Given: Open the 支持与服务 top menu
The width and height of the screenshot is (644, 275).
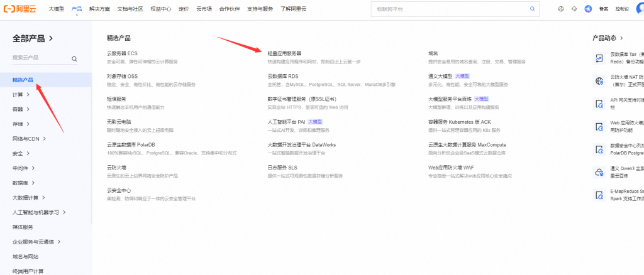Looking at the screenshot, I should pyautogui.click(x=260, y=9).
